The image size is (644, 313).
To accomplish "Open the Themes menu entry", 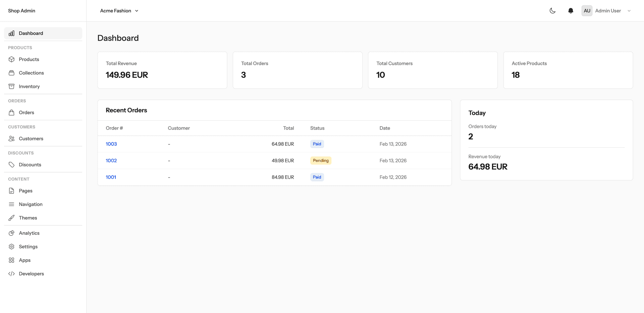I will pyautogui.click(x=28, y=218).
